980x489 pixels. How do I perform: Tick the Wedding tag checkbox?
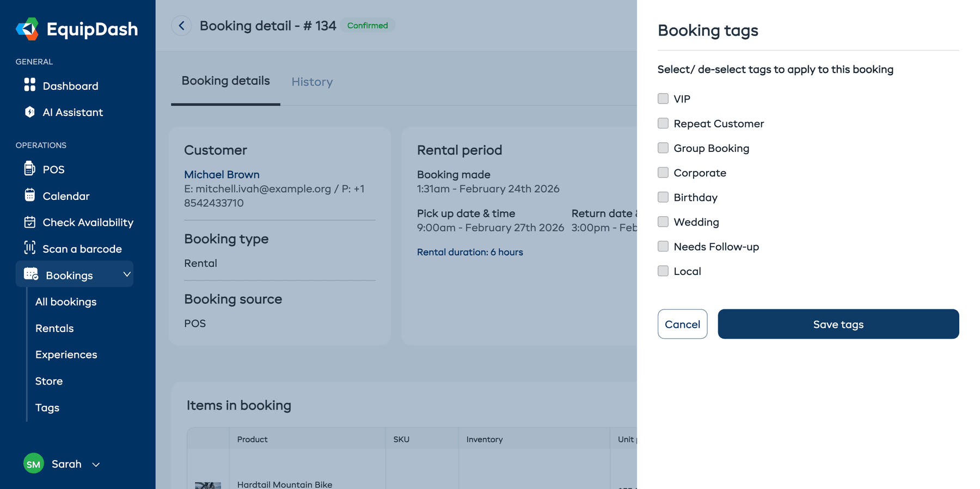tap(663, 222)
